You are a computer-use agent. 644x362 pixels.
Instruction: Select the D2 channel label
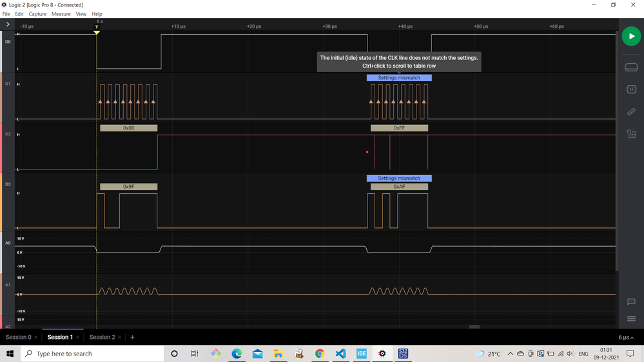click(8, 134)
